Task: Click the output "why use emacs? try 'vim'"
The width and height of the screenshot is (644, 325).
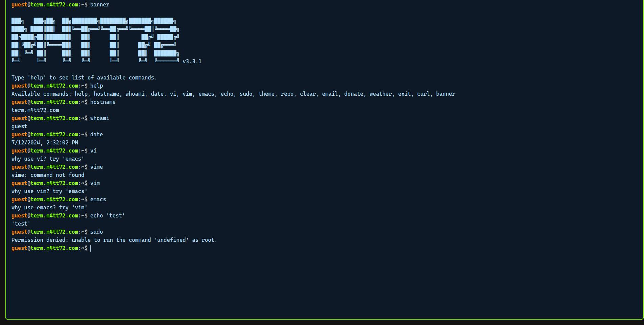Action: point(49,208)
